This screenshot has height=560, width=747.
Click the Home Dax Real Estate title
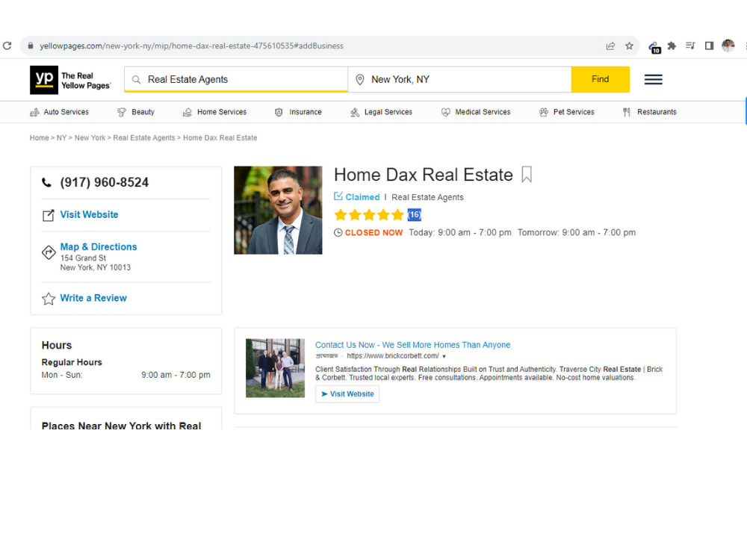click(424, 175)
